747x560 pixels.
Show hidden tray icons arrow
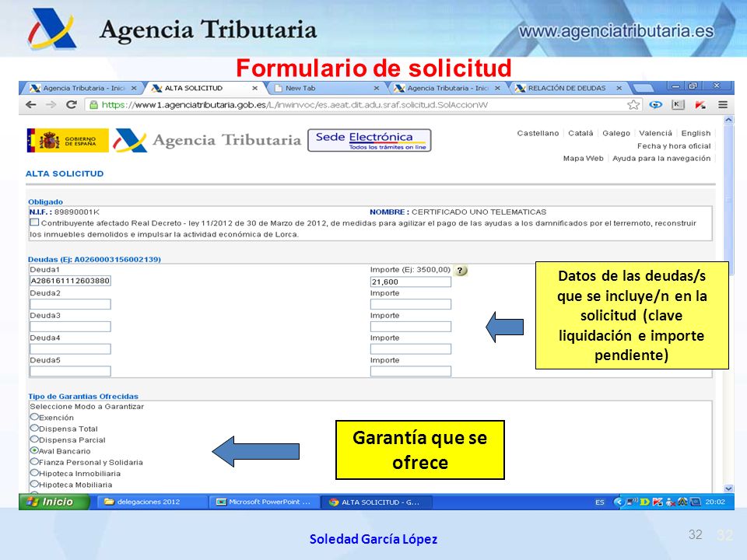click(x=618, y=502)
